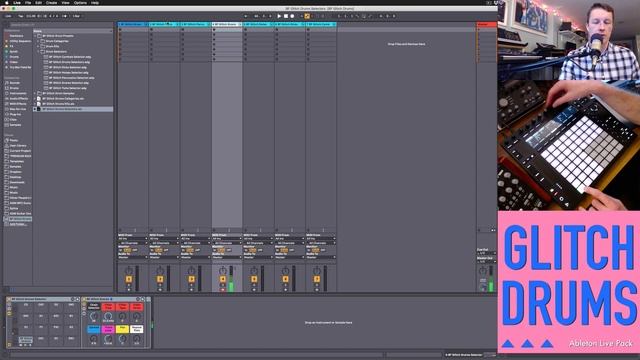Click the white macro button in Snares rack
Image resolution: width=640 pixels, height=360 pixels.
pos(137,329)
